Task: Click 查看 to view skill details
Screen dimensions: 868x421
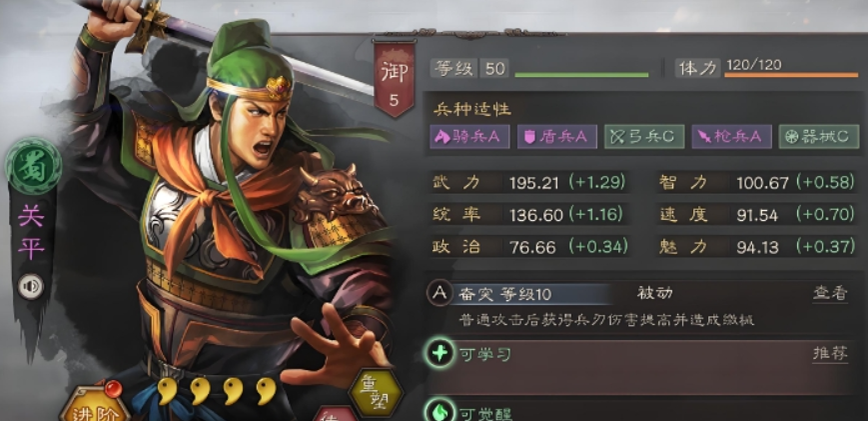Action: (x=830, y=294)
